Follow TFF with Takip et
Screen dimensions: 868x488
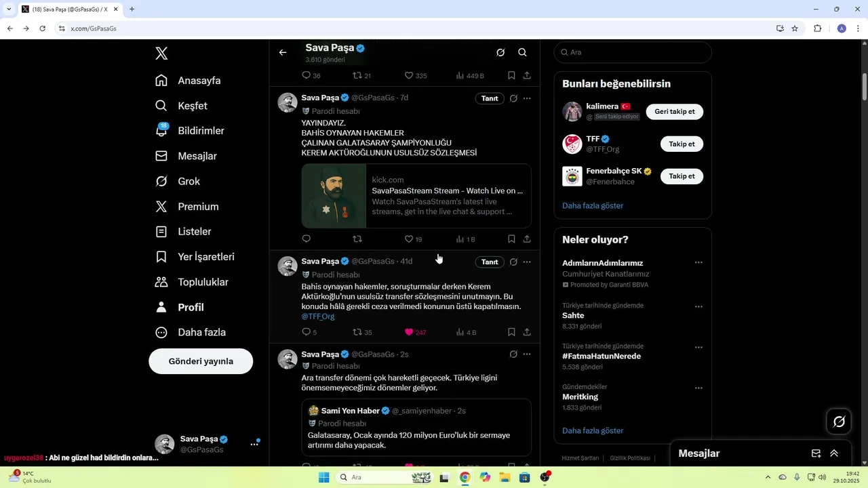682,144
